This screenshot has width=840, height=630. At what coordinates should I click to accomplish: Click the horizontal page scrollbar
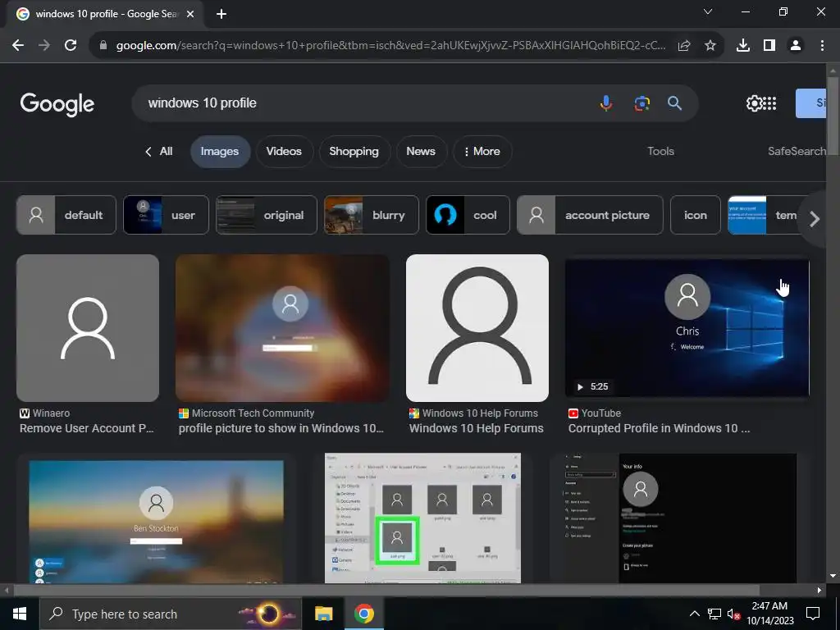click(386, 591)
